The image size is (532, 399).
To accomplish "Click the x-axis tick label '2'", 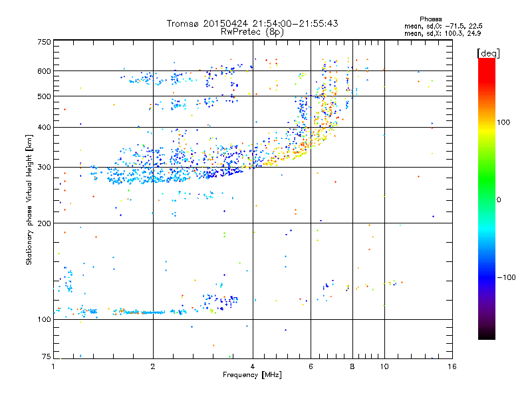I will pyautogui.click(x=153, y=366).
